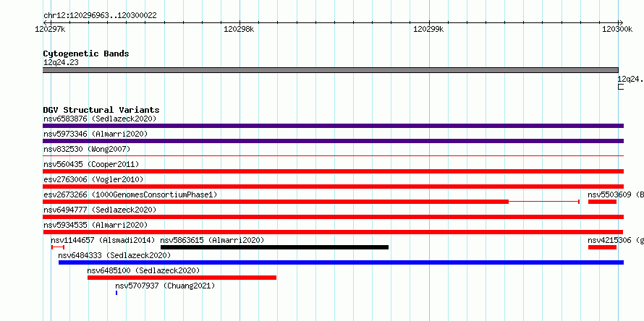644x321 pixels.
Task: Select the black nsv5863615 bar
Action: coord(274,247)
